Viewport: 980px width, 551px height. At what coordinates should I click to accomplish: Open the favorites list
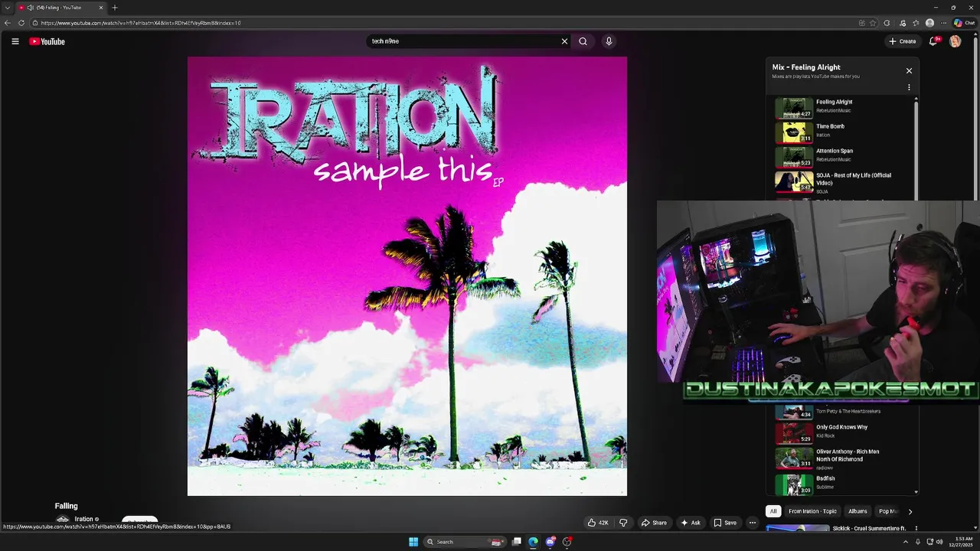pyautogui.click(x=916, y=23)
